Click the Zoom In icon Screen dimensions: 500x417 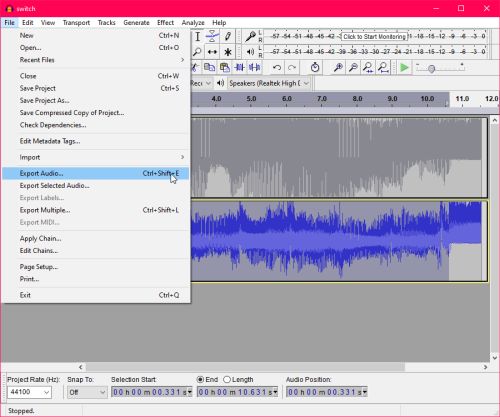tap(338, 68)
